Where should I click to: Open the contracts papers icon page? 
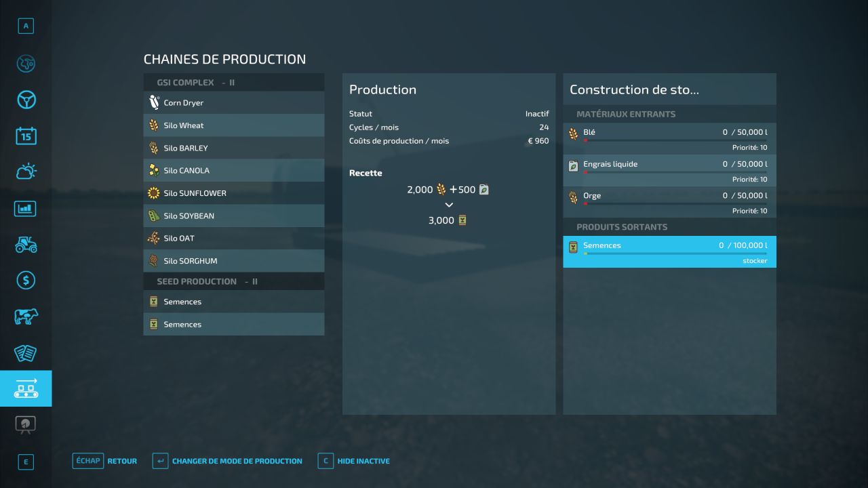point(26,352)
